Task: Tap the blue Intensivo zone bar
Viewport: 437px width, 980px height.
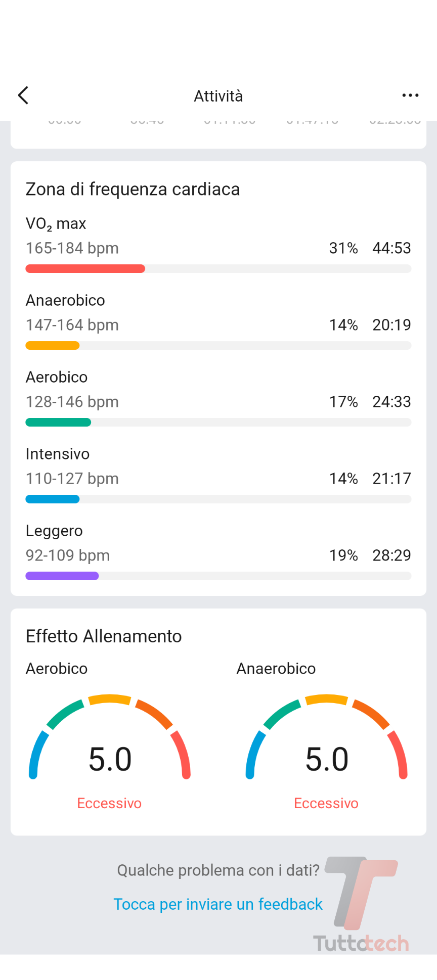Action: [53, 499]
